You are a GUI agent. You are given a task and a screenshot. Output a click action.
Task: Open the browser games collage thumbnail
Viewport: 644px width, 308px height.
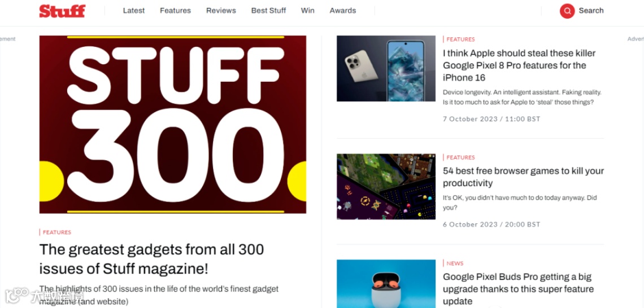pyautogui.click(x=386, y=187)
